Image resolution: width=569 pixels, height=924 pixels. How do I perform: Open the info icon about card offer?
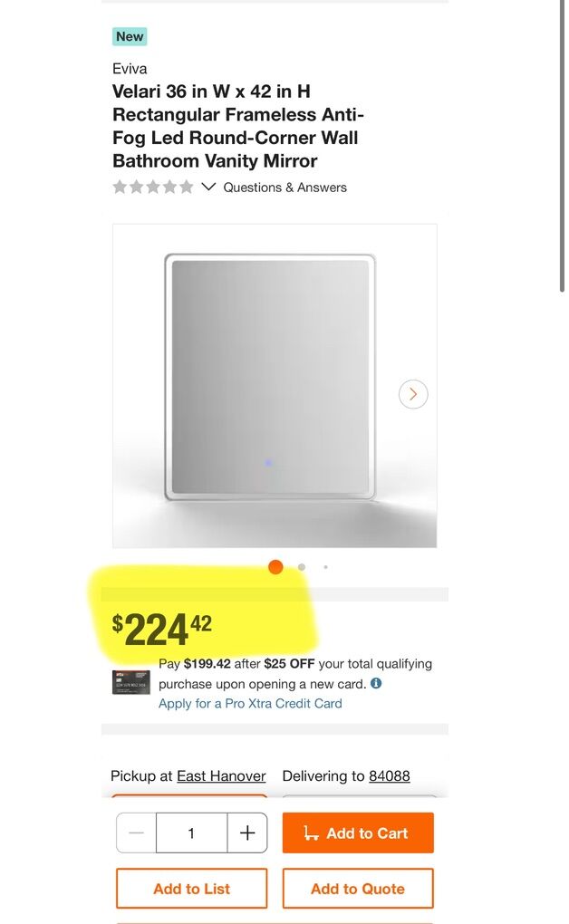[x=376, y=683]
